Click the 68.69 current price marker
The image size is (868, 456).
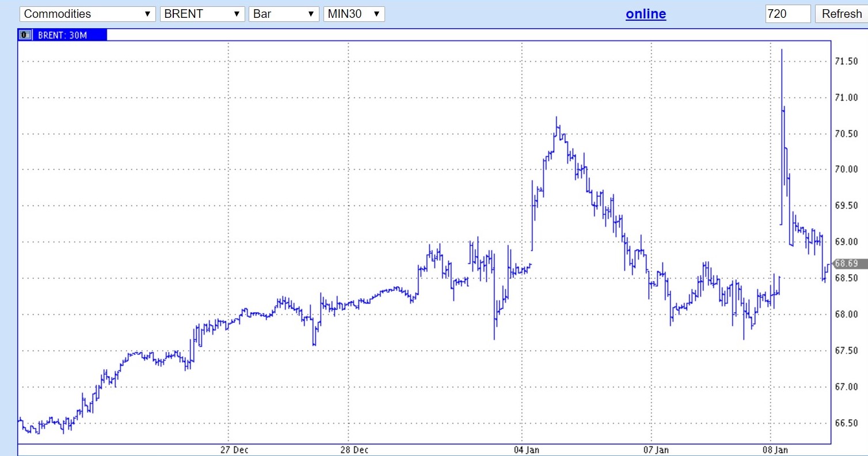click(846, 264)
